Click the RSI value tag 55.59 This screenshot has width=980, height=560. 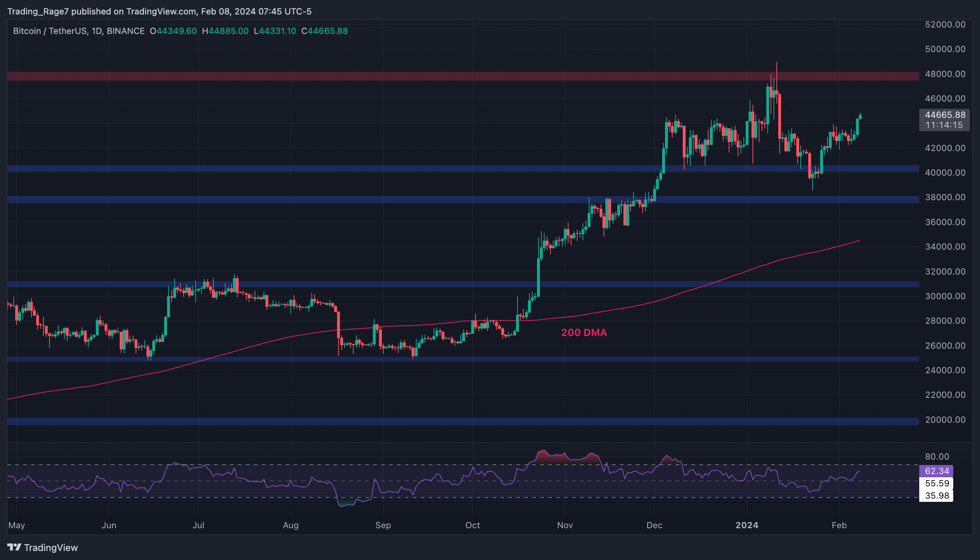pyautogui.click(x=937, y=483)
